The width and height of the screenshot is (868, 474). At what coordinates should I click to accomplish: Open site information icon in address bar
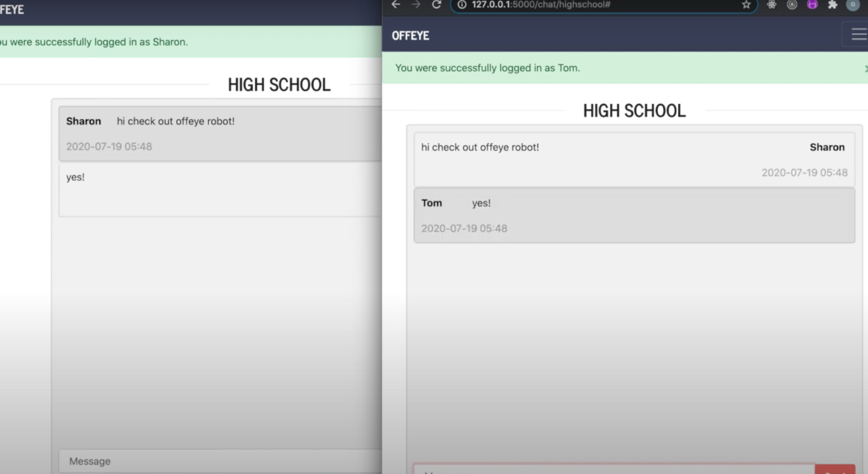(462, 5)
